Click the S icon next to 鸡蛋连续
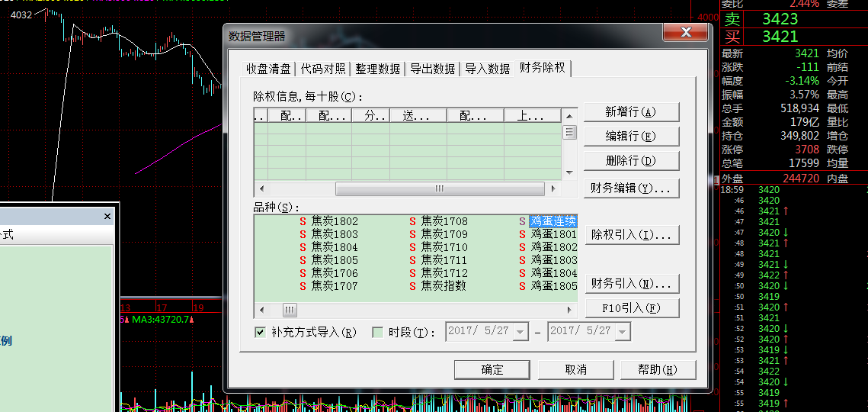The image size is (868, 412). (522, 221)
